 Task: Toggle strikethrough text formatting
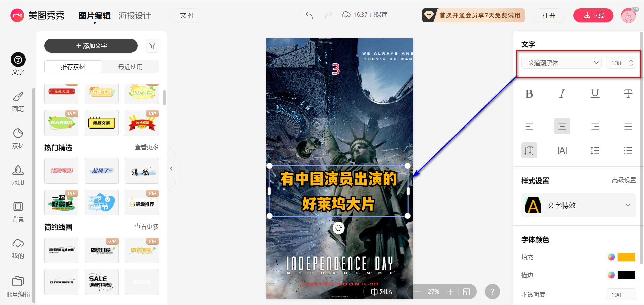(x=628, y=94)
